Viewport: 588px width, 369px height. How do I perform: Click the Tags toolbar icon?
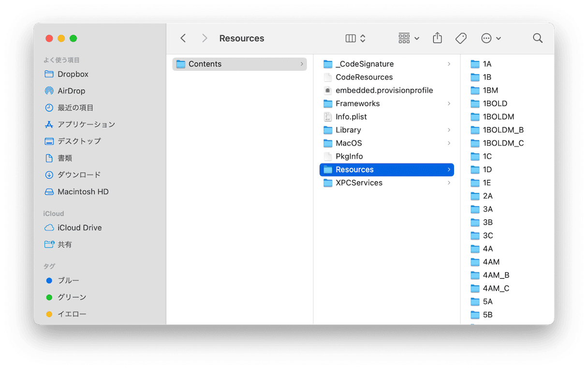pos(461,38)
